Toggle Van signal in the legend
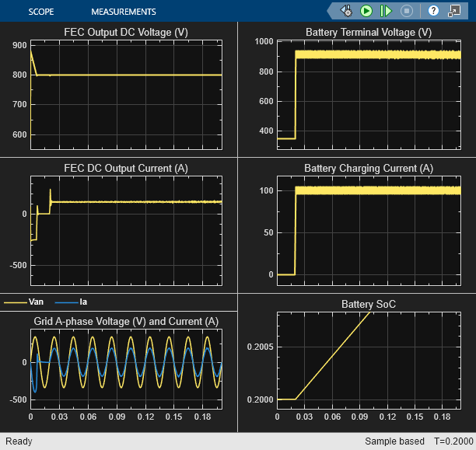This screenshot has height=450, width=476. click(x=36, y=302)
